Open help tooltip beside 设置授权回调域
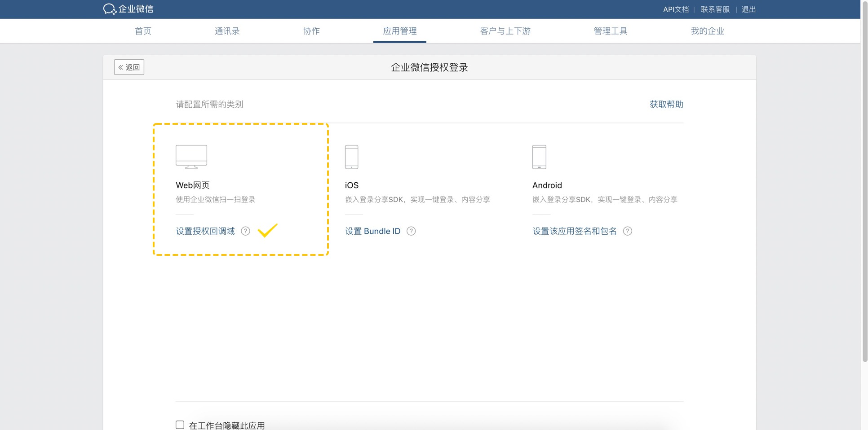868x430 pixels. pyautogui.click(x=245, y=231)
